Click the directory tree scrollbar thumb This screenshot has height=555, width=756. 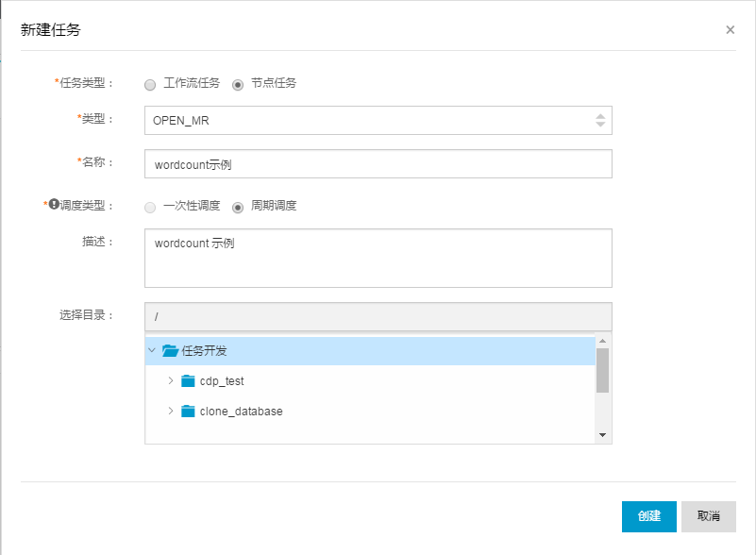[602, 370]
